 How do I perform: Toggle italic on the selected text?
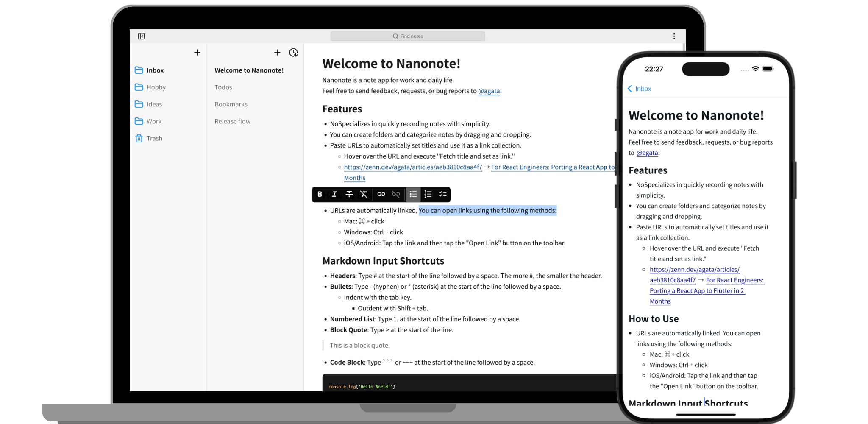click(334, 194)
